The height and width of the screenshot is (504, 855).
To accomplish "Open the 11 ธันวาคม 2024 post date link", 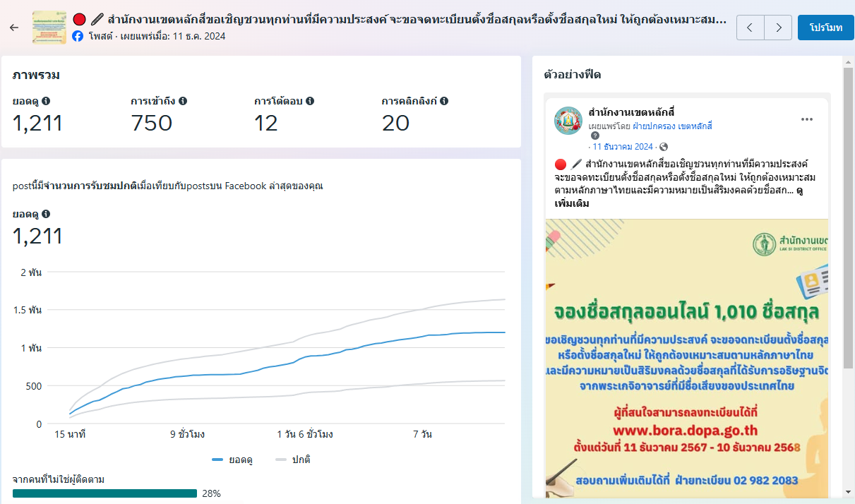I will [623, 147].
